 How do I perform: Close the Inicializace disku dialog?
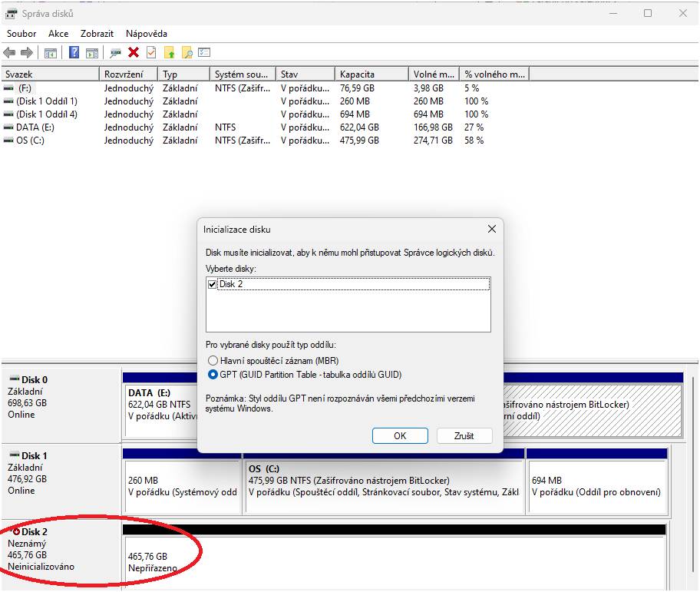pyautogui.click(x=492, y=229)
